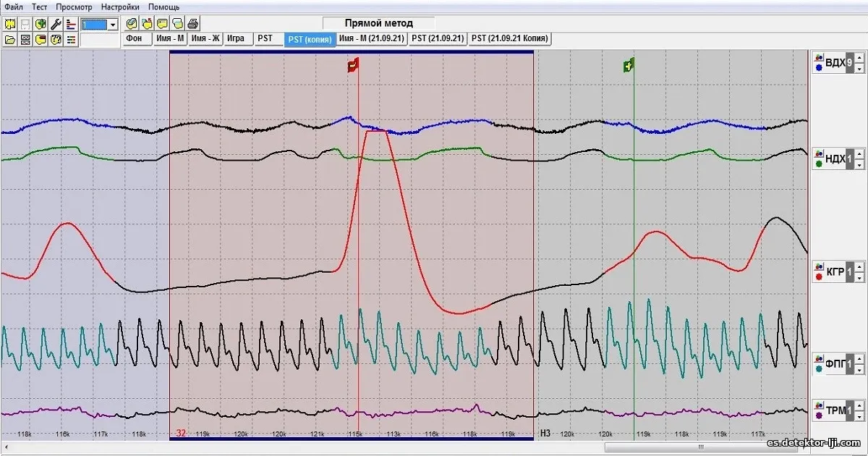The width and height of the screenshot is (868, 456).
Task: Increase the ФПГ channel gain with up arrow
Action: pos(859,356)
